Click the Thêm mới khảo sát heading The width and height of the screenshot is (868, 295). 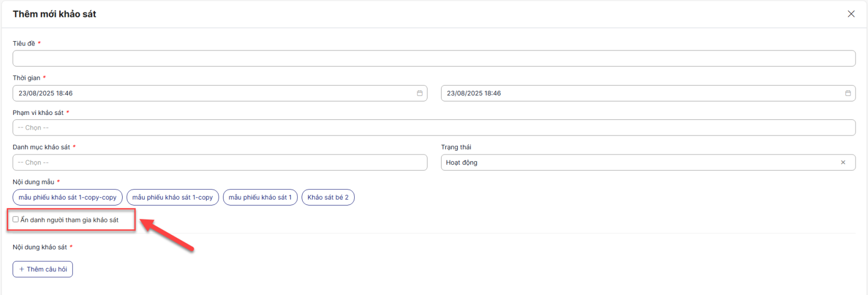pyautogui.click(x=54, y=14)
